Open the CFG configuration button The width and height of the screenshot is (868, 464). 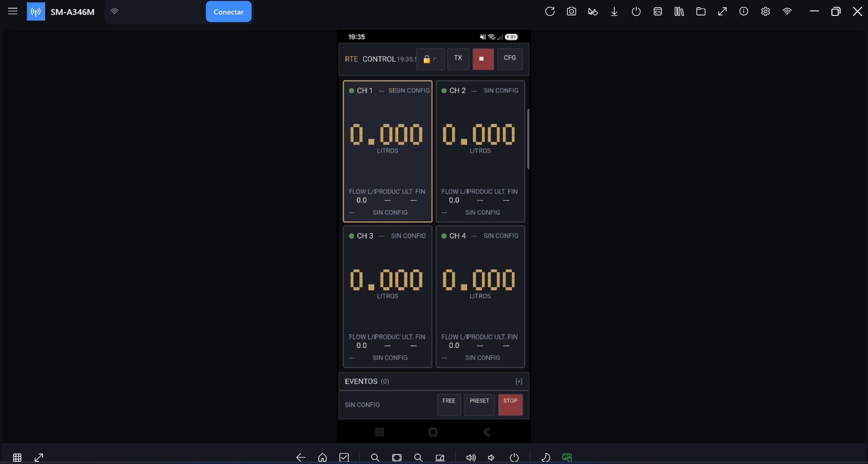click(510, 59)
